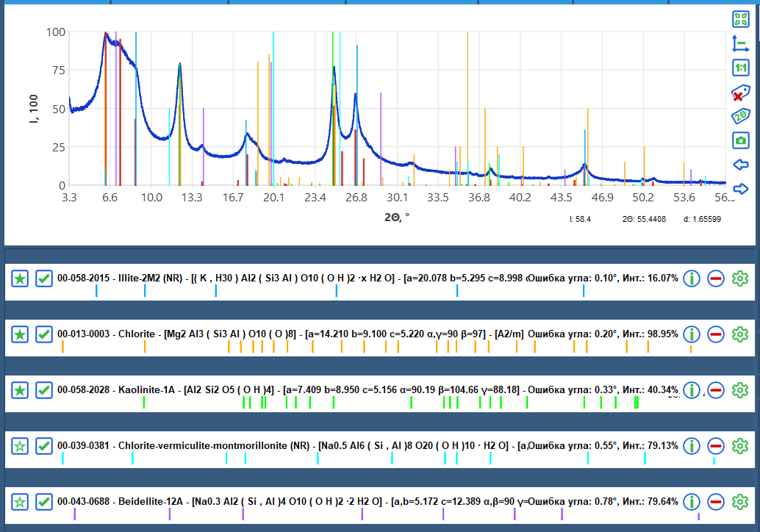The image size is (760, 532).
Task: Click the axes settings icon
Action: click(740, 44)
